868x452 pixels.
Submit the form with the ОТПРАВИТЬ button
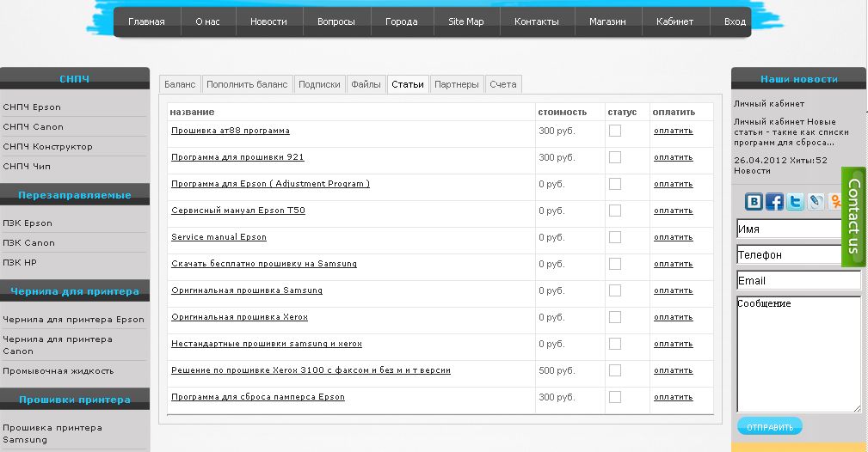coord(769,426)
